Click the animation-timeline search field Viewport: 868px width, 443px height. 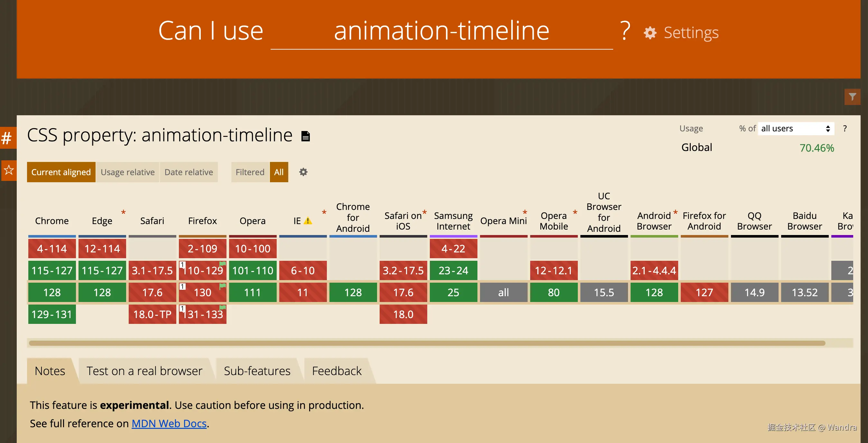click(x=441, y=31)
